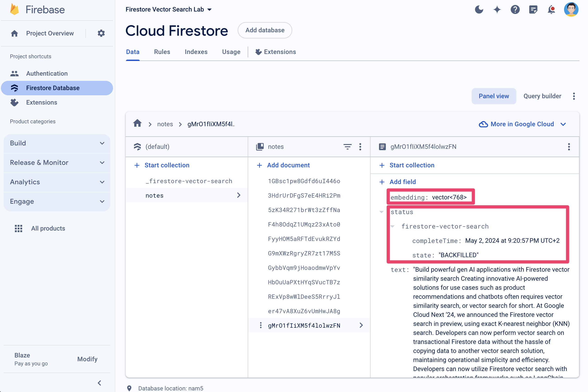The image size is (588, 392).
Task: Select the Indexes tab
Action: [x=196, y=52]
